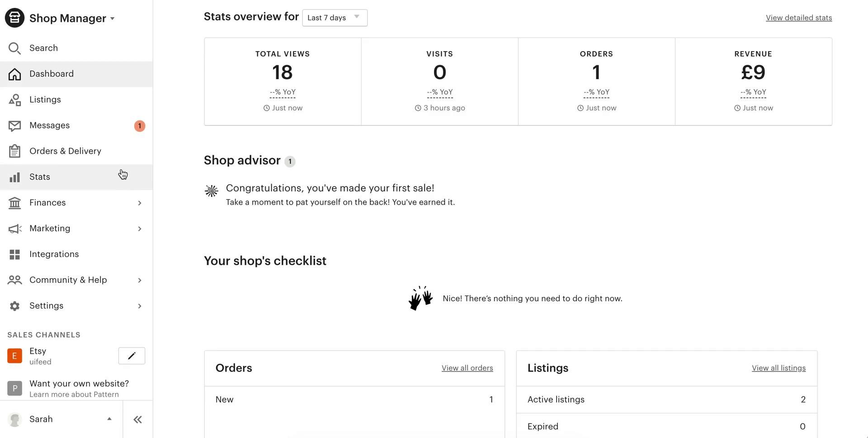Click the Messages envelope icon
868x438 pixels.
14,126
